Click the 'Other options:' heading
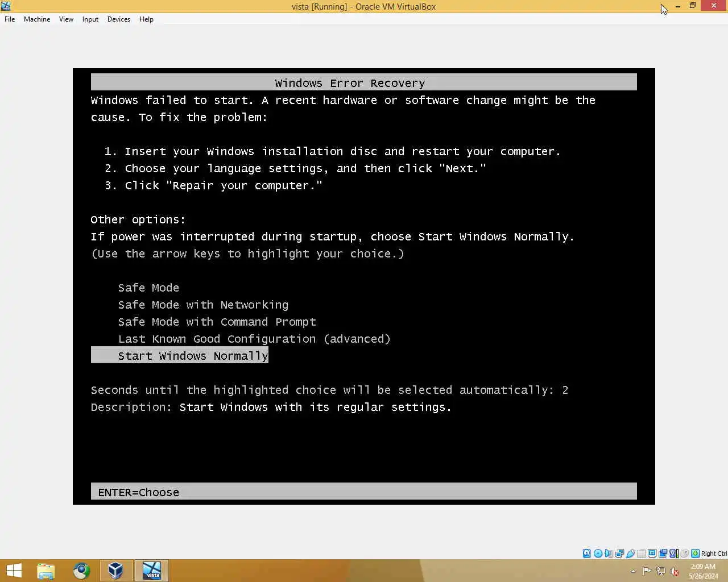 click(138, 220)
